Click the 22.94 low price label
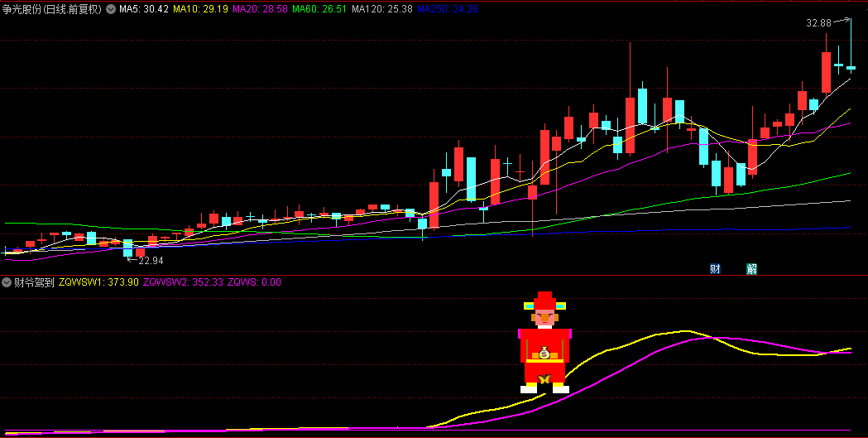Viewport: 868px width, 438px height. (x=151, y=260)
